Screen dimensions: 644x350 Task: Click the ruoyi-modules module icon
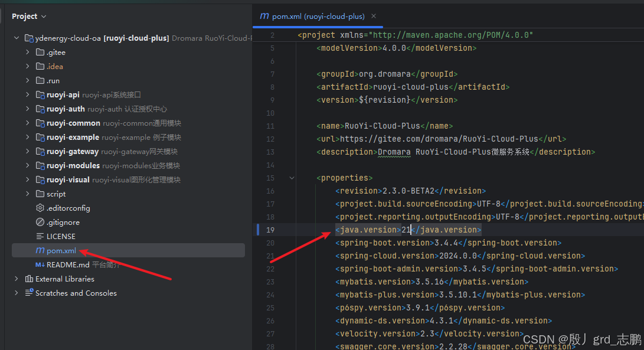[x=40, y=165]
